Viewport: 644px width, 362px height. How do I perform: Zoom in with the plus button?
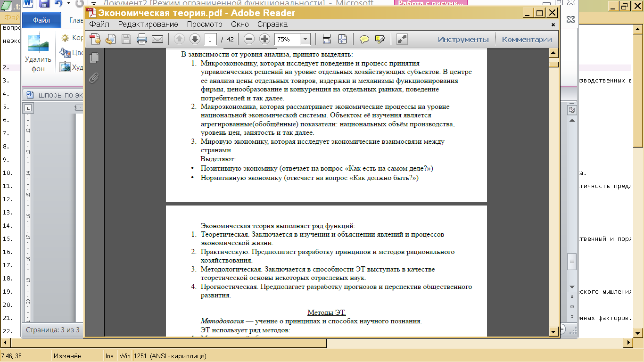[x=264, y=39]
